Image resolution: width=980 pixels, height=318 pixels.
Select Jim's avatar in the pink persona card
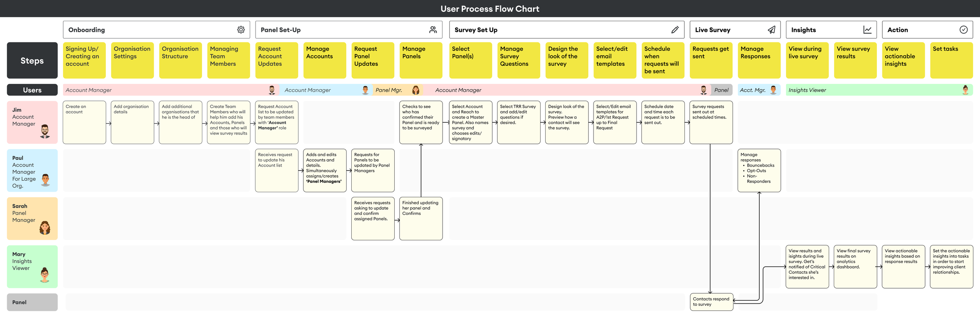point(45,131)
